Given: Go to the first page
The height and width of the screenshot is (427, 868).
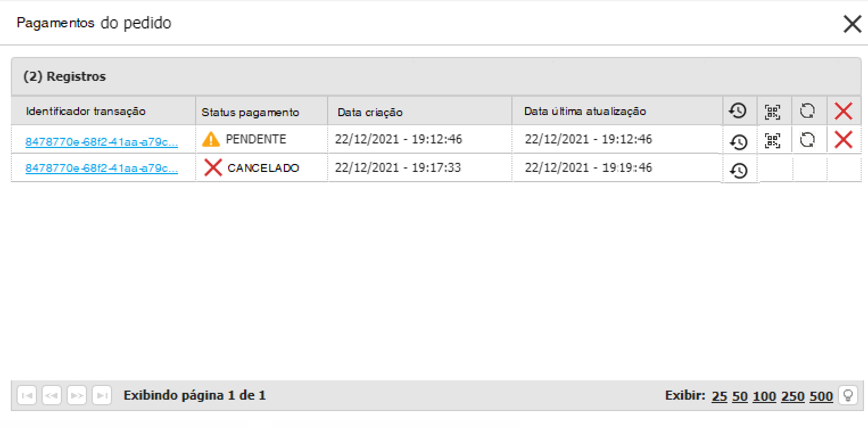Looking at the screenshot, I should [x=27, y=395].
